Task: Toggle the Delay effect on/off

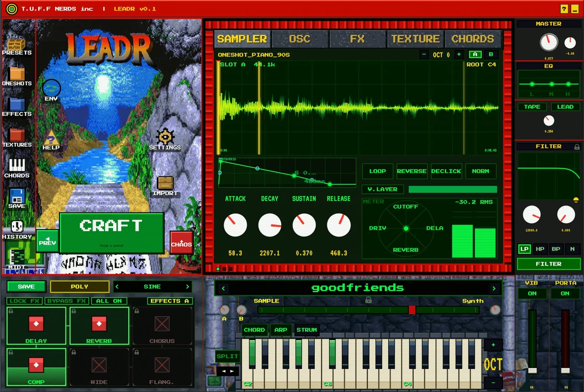Action: click(x=36, y=325)
